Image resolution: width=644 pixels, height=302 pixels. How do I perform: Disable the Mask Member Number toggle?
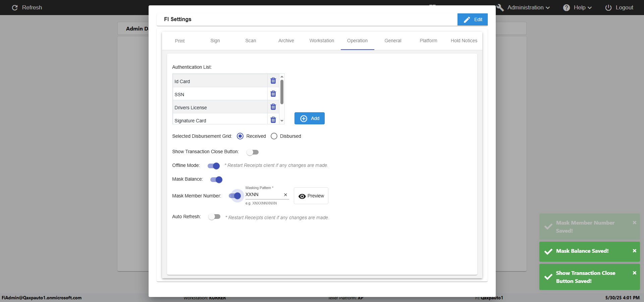[x=235, y=196]
